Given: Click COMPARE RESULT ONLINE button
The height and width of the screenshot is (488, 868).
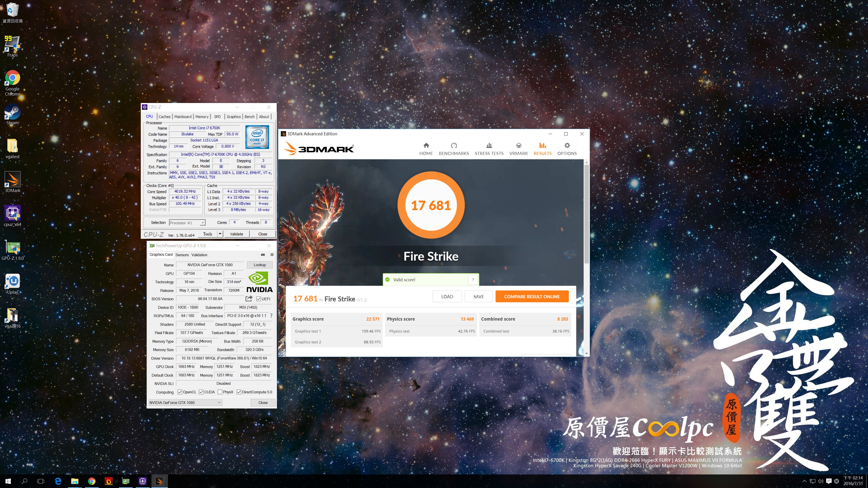Looking at the screenshot, I should coord(532,296).
